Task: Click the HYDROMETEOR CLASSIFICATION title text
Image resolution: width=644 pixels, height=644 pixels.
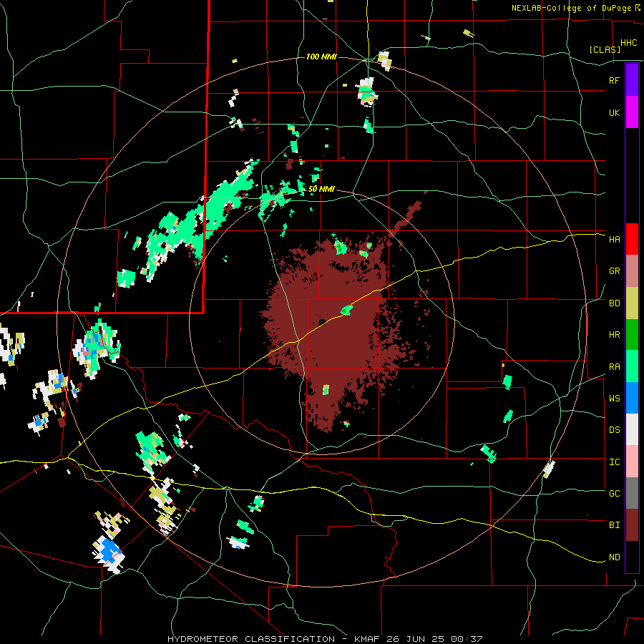Action: (x=251, y=639)
